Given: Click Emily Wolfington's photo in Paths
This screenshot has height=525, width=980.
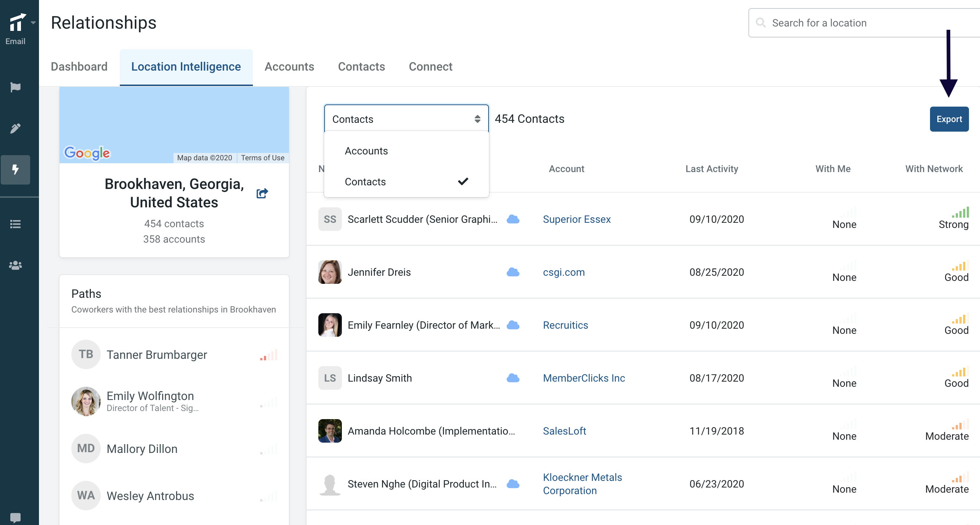Looking at the screenshot, I should [x=86, y=401].
